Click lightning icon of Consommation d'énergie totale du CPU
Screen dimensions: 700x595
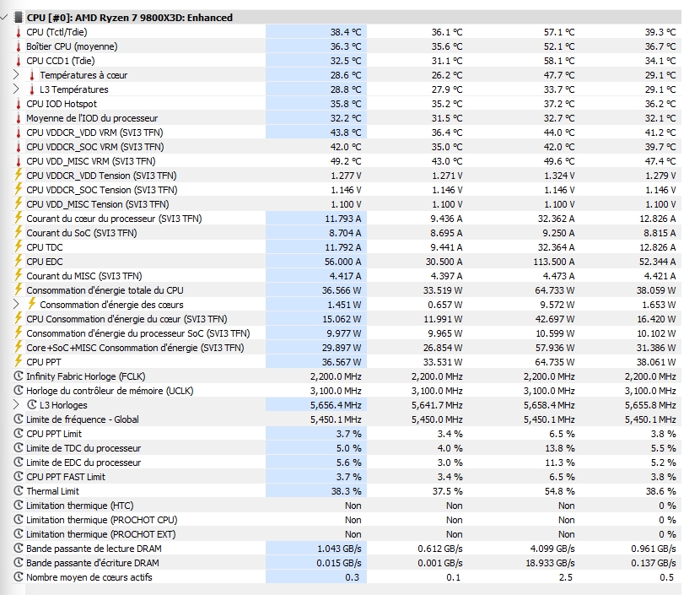(x=19, y=289)
